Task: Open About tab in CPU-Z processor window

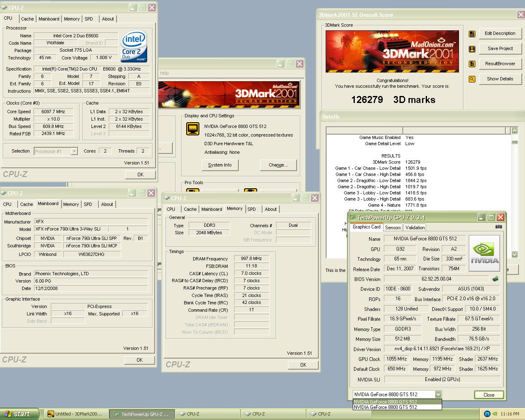Action: [108, 19]
